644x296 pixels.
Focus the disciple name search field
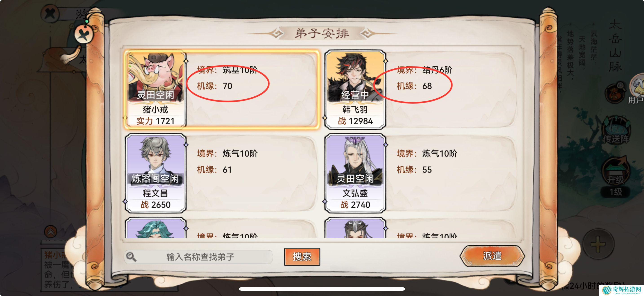(198, 257)
